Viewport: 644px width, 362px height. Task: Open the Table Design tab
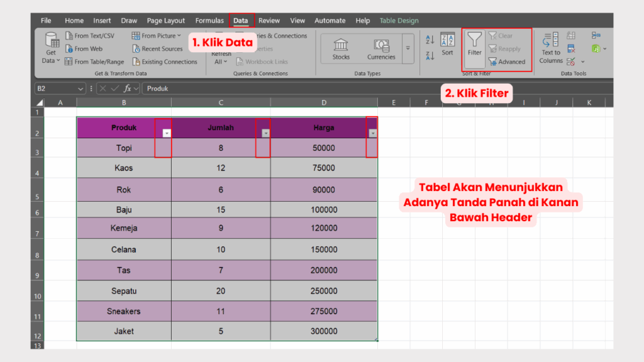point(399,20)
